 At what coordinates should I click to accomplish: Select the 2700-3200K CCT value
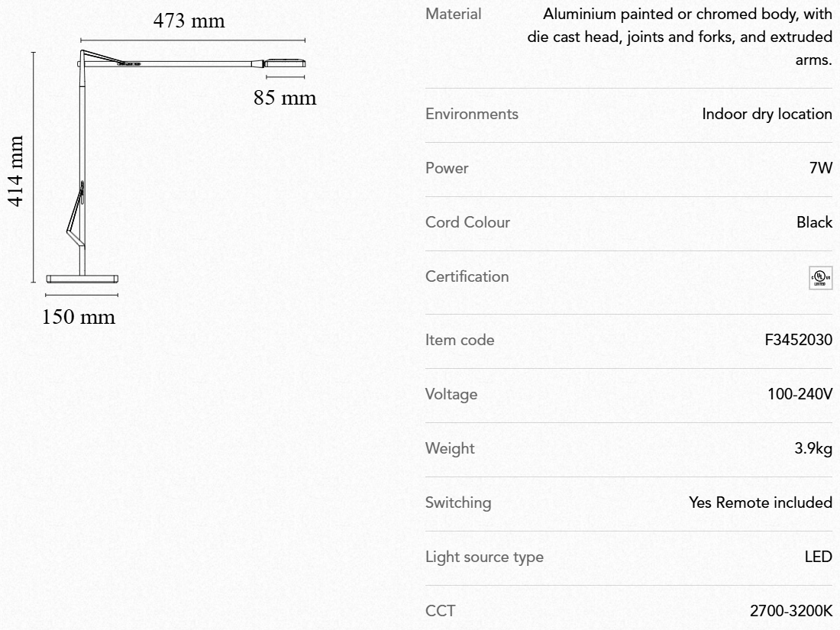coord(791,612)
